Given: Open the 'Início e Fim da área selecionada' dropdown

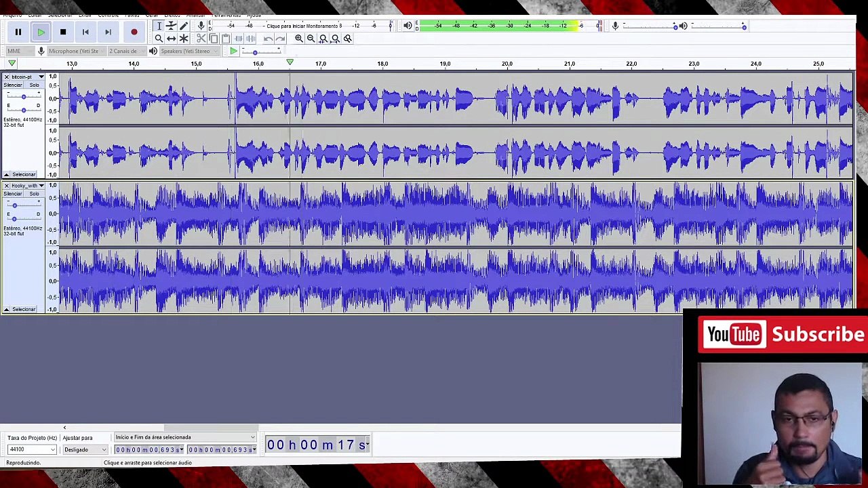Looking at the screenshot, I should pos(184,437).
